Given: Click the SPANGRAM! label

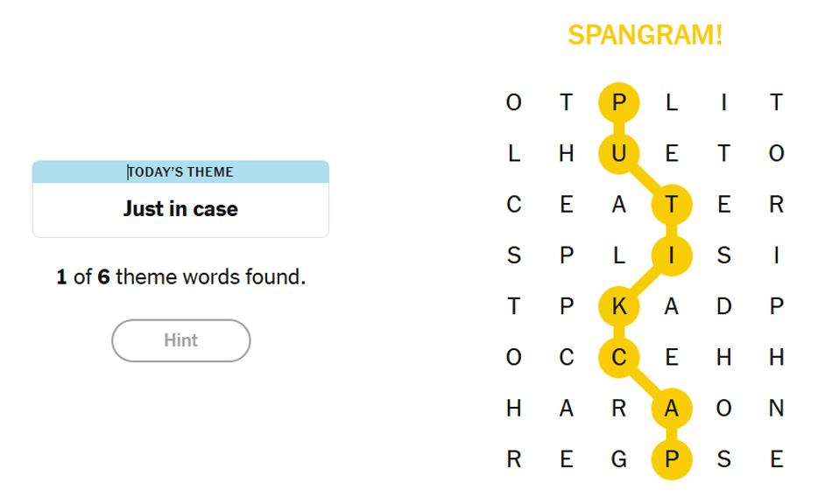Looking at the screenshot, I should point(645,36).
